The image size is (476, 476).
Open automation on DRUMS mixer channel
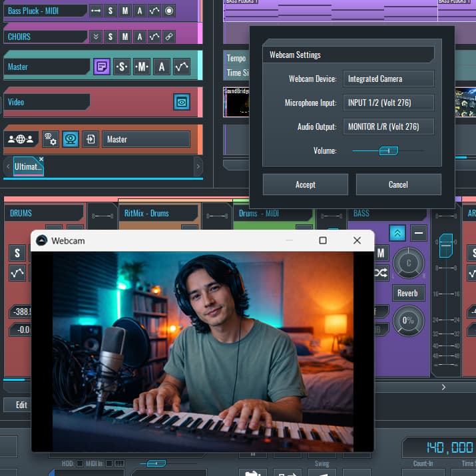[17, 273]
